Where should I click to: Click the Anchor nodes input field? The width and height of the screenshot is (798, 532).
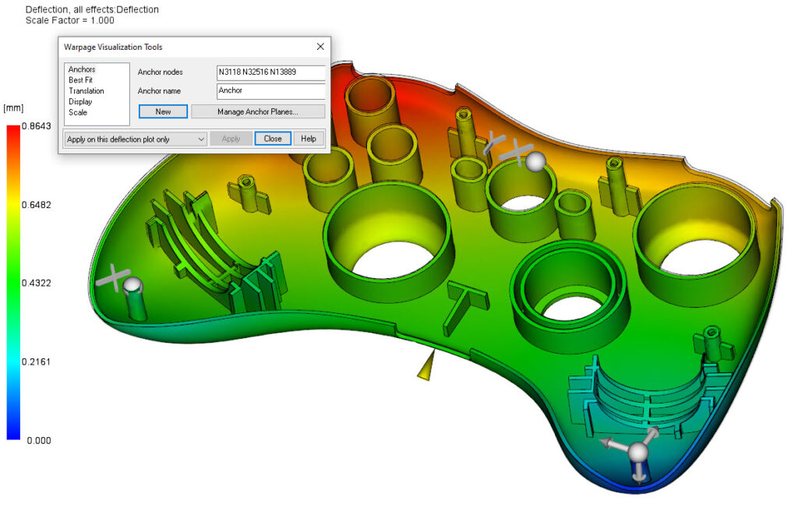(x=270, y=72)
